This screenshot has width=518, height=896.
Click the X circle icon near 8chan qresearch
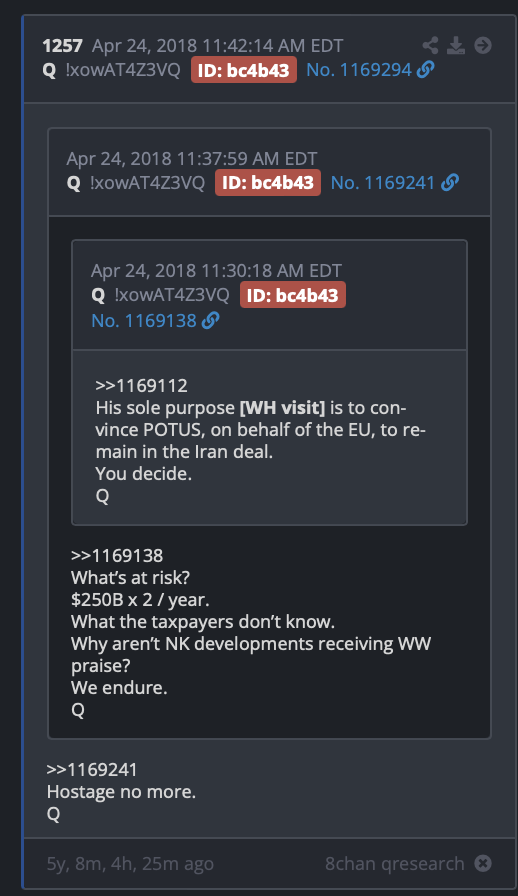point(483,863)
